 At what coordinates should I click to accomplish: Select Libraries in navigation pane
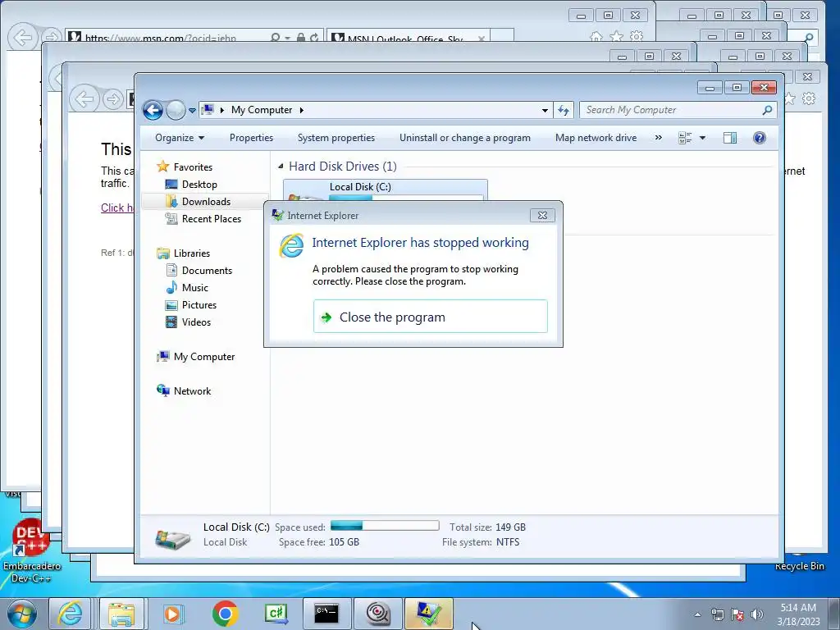pyautogui.click(x=191, y=253)
